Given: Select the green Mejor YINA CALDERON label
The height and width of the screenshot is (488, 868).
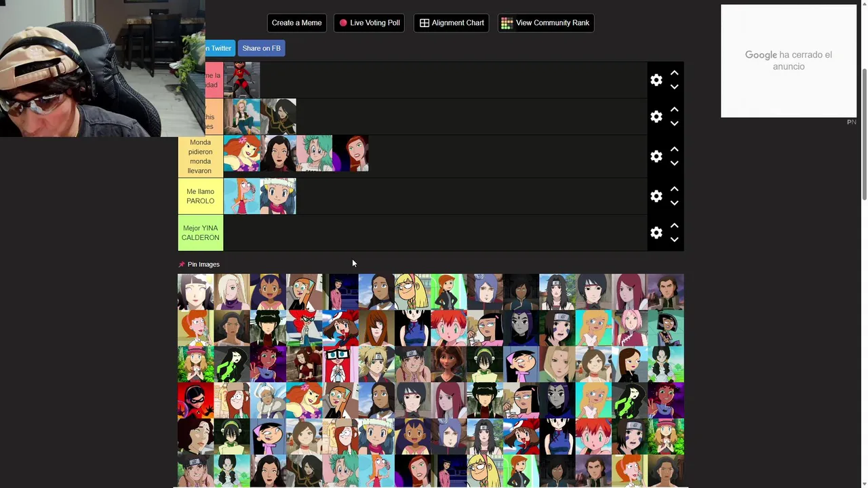Looking at the screenshot, I should point(200,233).
